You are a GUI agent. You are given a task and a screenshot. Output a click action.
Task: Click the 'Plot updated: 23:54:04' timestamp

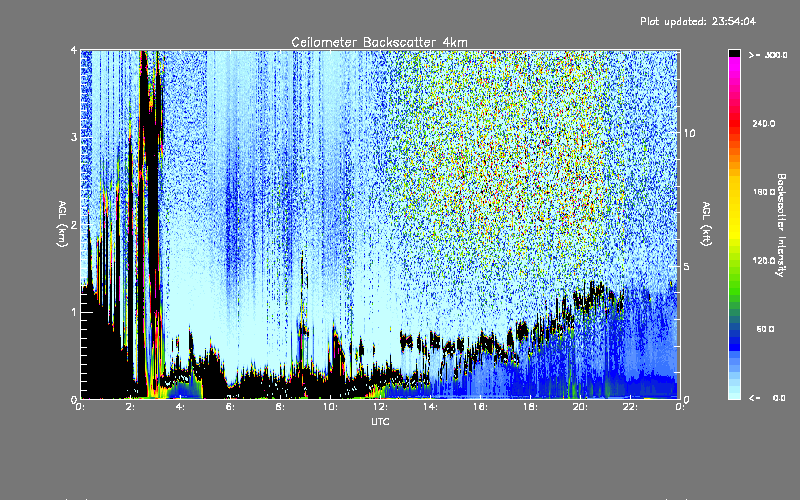pyautogui.click(x=697, y=21)
